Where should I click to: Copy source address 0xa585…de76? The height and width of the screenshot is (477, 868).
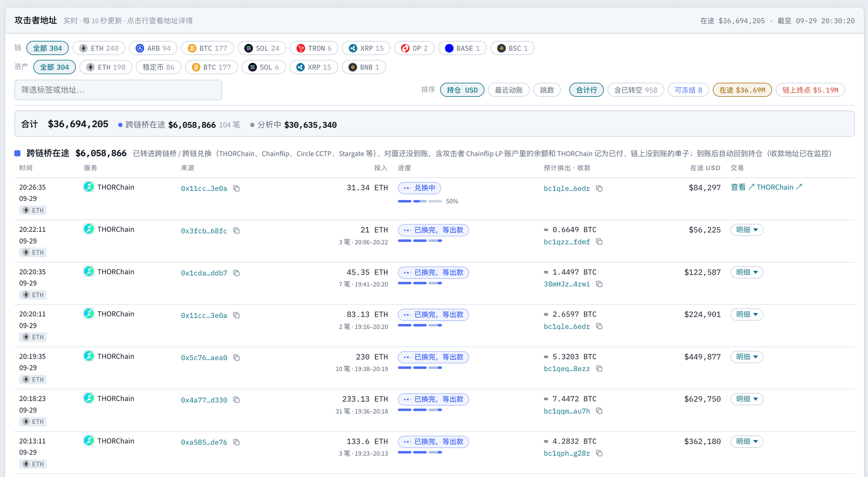pos(237,442)
